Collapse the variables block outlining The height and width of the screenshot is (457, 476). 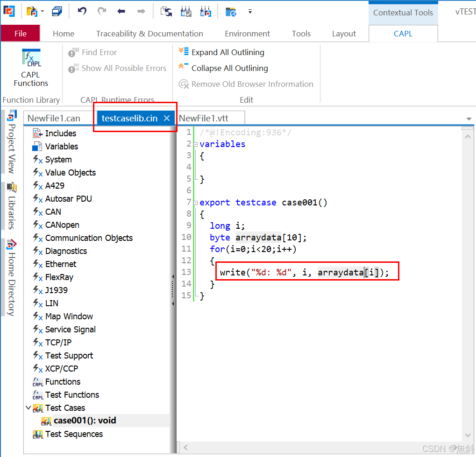196,144
